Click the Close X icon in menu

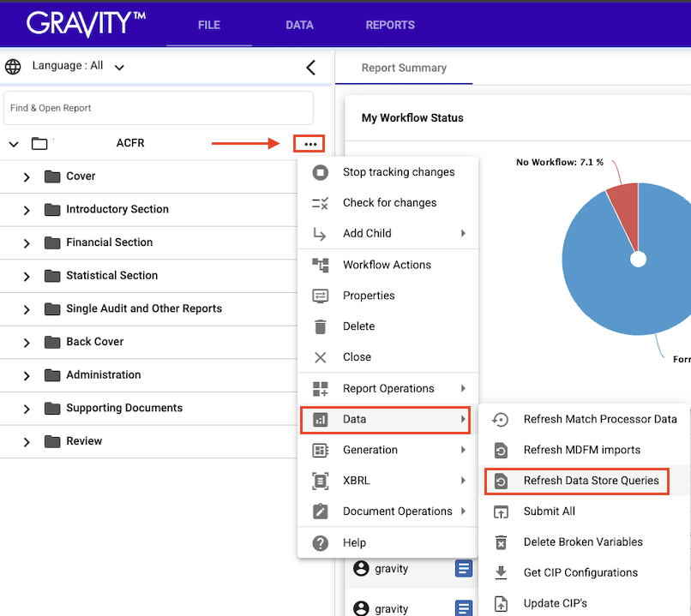point(321,357)
